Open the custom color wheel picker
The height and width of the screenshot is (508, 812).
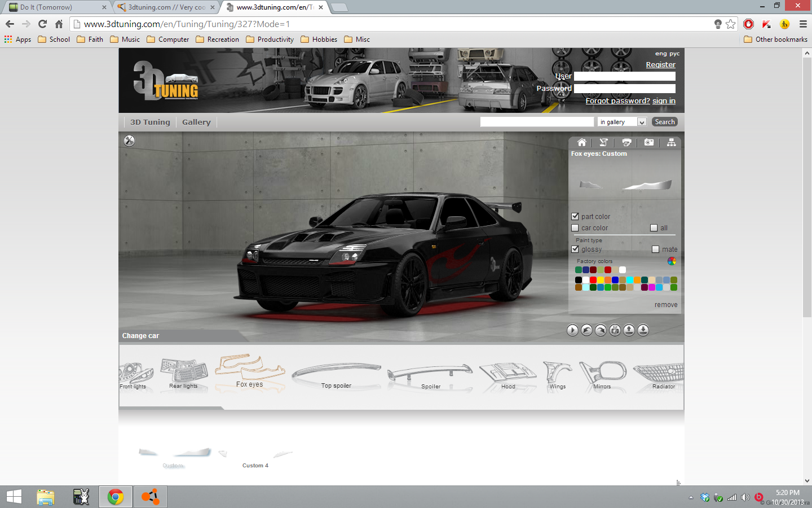click(x=672, y=261)
